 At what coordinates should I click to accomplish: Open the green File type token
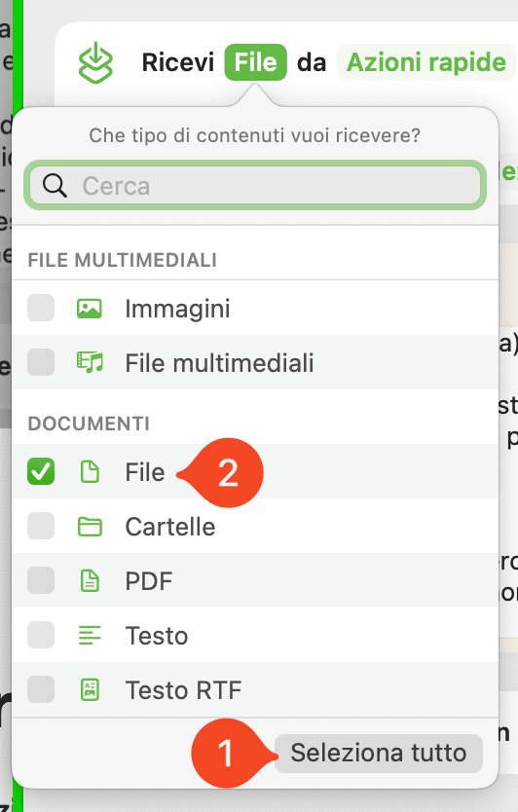click(255, 62)
